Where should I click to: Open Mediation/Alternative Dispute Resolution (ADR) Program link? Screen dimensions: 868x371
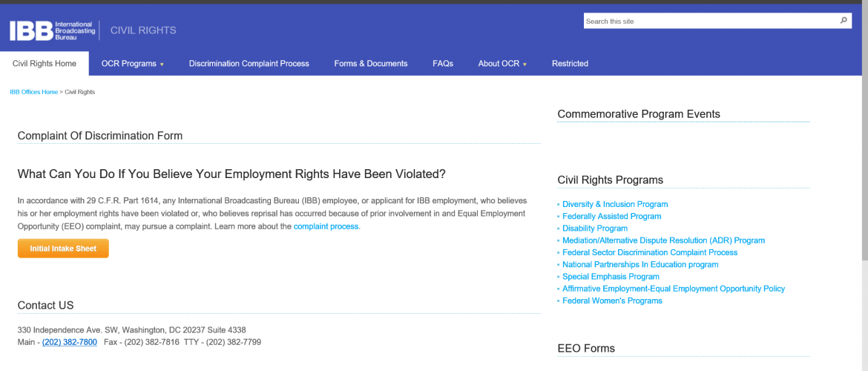(664, 241)
